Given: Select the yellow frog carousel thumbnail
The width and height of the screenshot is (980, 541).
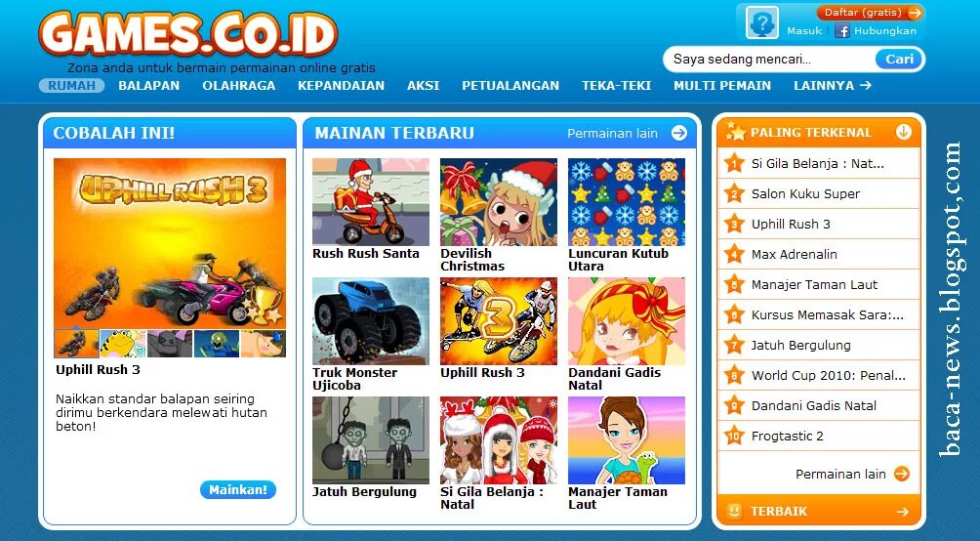Looking at the screenshot, I should (123, 344).
